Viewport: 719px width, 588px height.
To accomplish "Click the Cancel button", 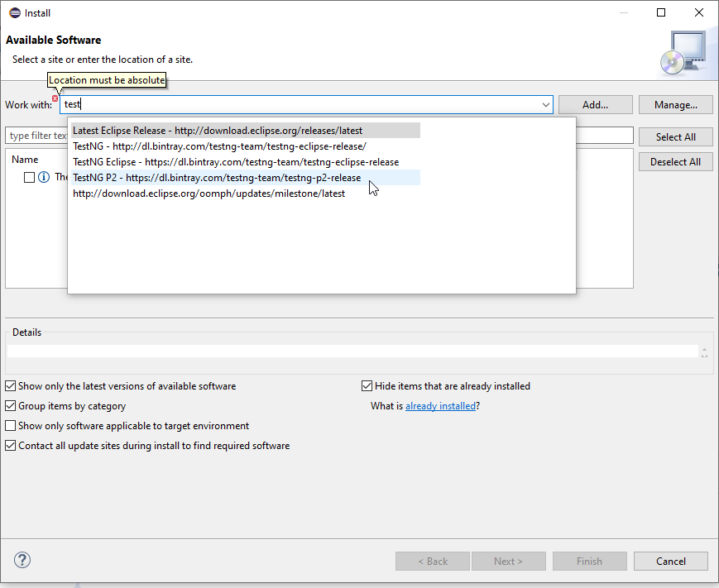I will pyautogui.click(x=671, y=562).
